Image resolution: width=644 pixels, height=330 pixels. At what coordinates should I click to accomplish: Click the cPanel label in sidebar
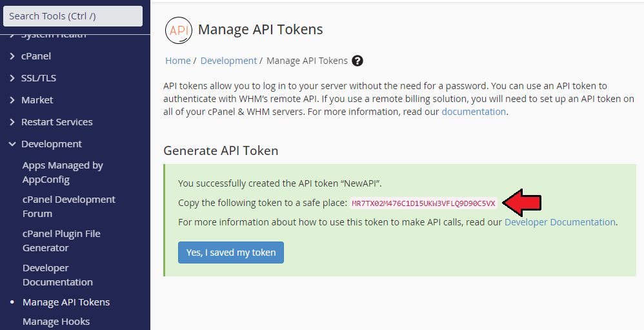coord(36,56)
